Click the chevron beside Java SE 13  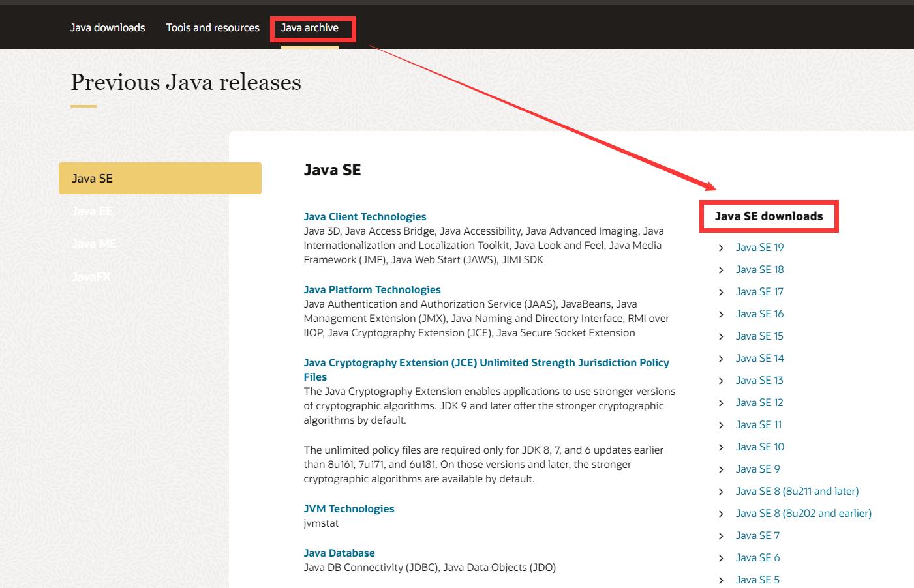(x=721, y=381)
